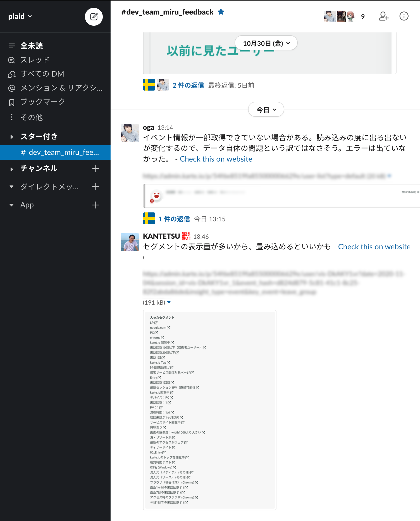This screenshot has width=420, height=521.
Task: Open the plaid workspace menu
Action: [x=20, y=16]
